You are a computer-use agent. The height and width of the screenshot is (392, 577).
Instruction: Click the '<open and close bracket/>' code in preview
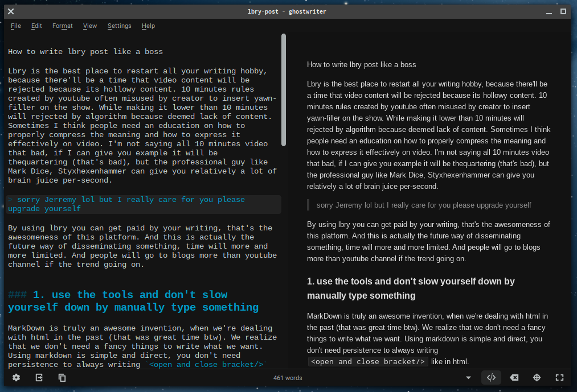point(367,361)
